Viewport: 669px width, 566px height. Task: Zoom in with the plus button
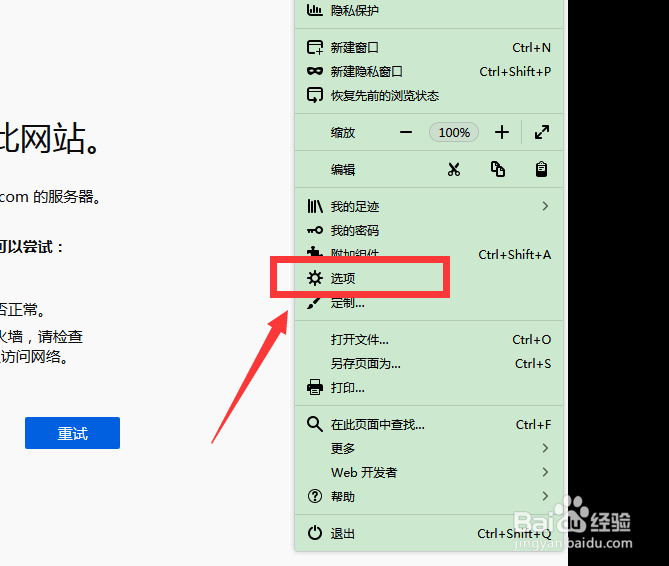pyautogui.click(x=502, y=132)
